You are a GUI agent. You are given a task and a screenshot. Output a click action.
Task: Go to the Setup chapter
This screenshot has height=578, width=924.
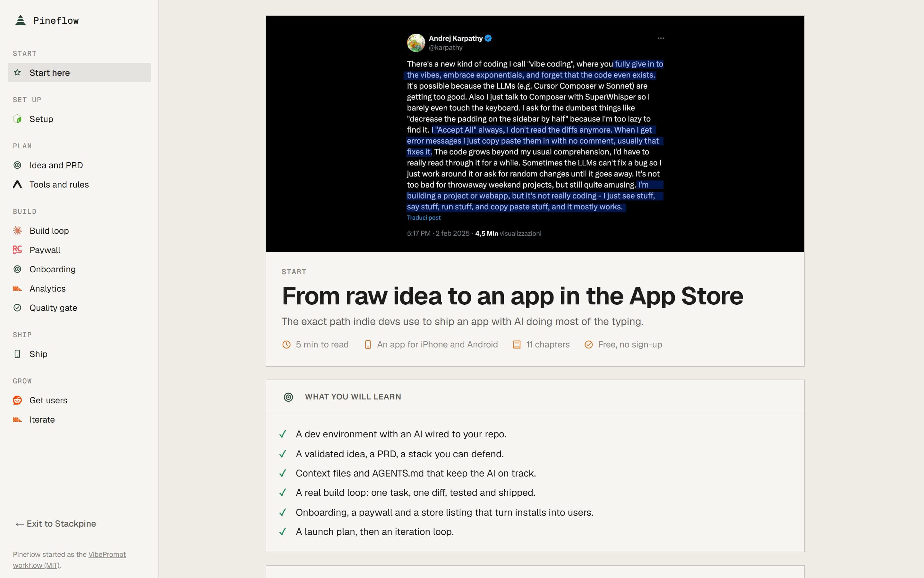coord(79,119)
